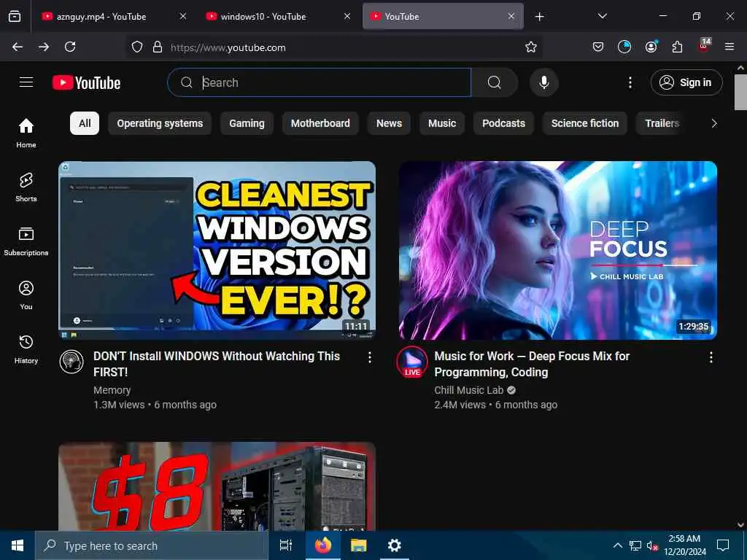Select the Trailers chip

click(662, 123)
